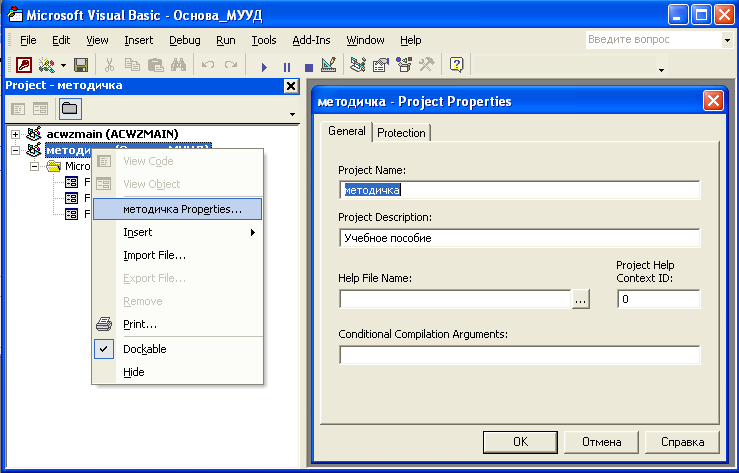The image size is (739, 473).
Task: Open the Project panel toolbar options arrow
Action: pos(292,114)
